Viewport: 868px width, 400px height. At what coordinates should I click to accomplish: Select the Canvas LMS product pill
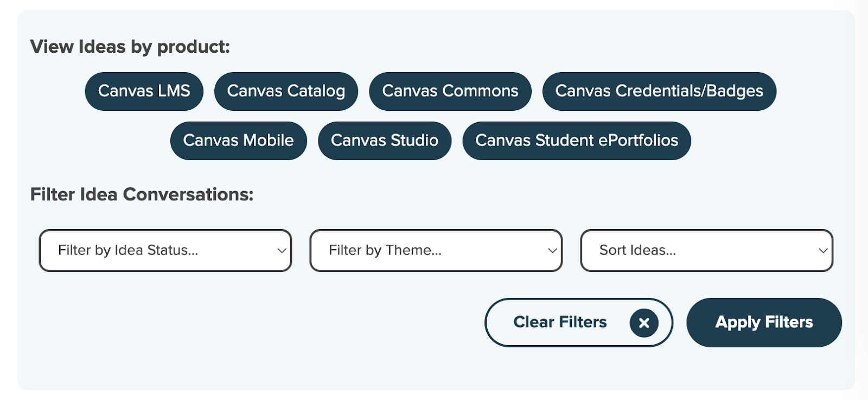(x=144, y=91)
